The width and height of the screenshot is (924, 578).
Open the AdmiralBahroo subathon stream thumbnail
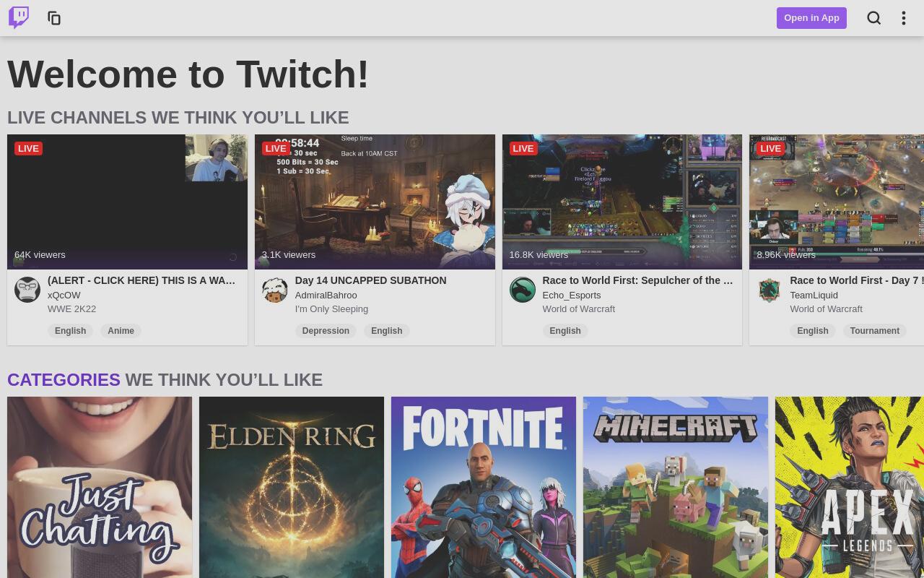[375, 202]
